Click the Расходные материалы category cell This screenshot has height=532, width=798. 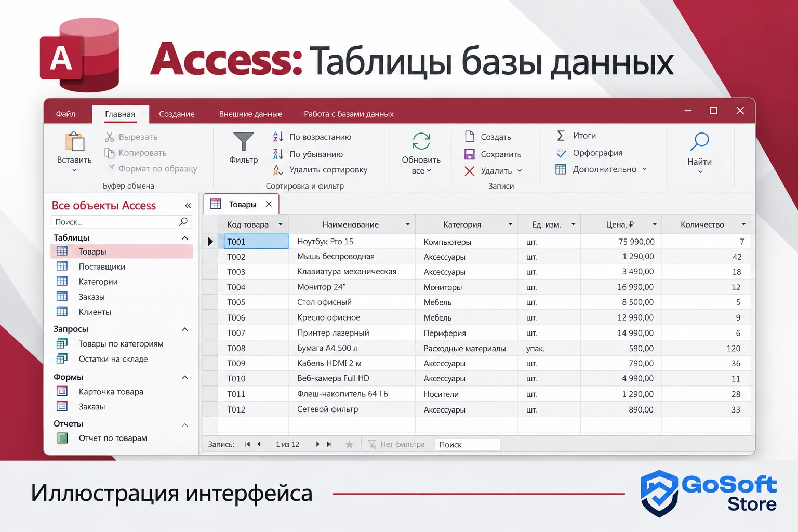click(x=466, y=348)
